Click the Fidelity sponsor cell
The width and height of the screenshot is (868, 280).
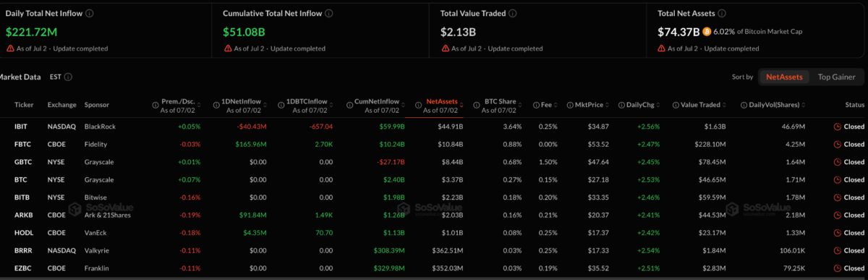(96, 144)
